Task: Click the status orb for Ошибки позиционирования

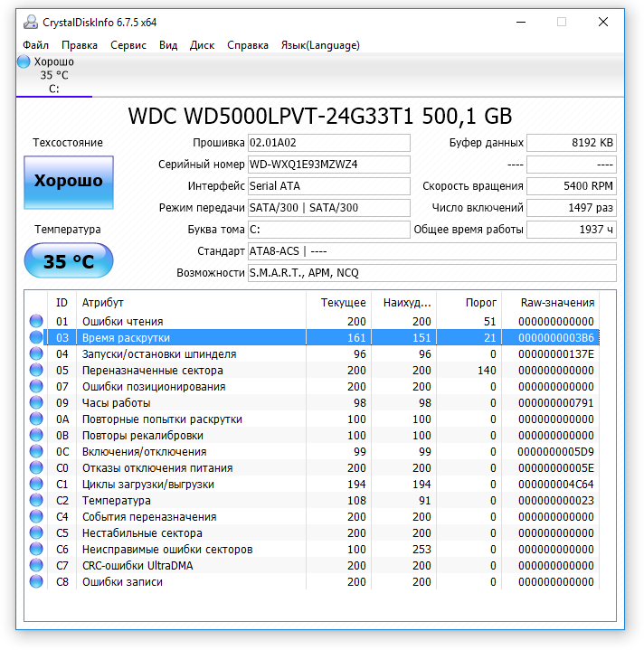Action: point(36,386)
